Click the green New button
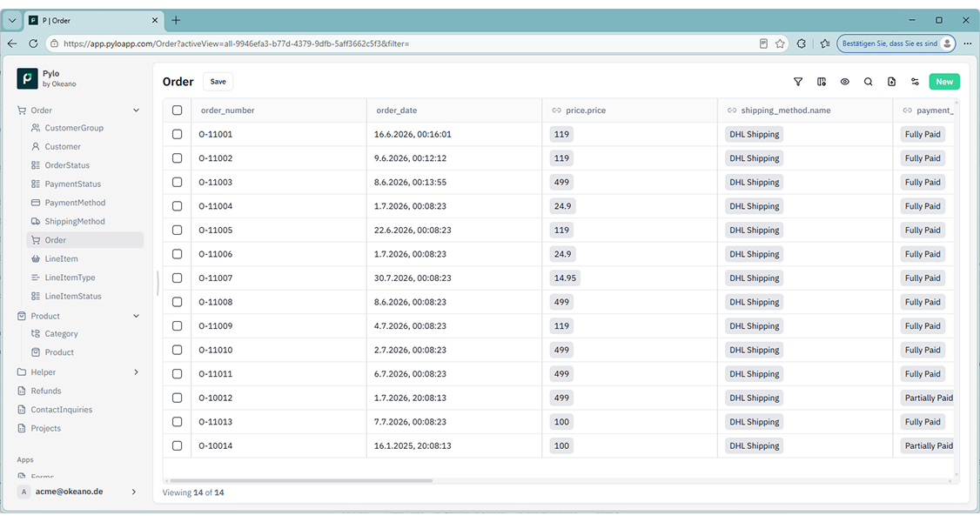980x522 pixels. tap(943, 82)
